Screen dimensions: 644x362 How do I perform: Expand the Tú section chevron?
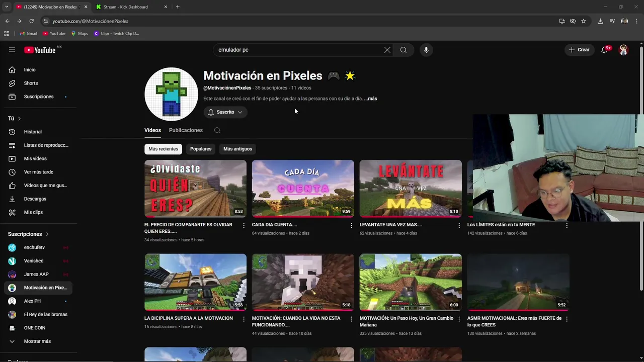[19, 119]
